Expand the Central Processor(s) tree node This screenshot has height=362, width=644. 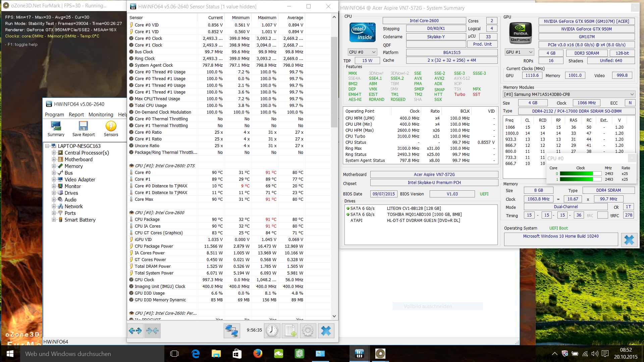[x=54, y=153]
